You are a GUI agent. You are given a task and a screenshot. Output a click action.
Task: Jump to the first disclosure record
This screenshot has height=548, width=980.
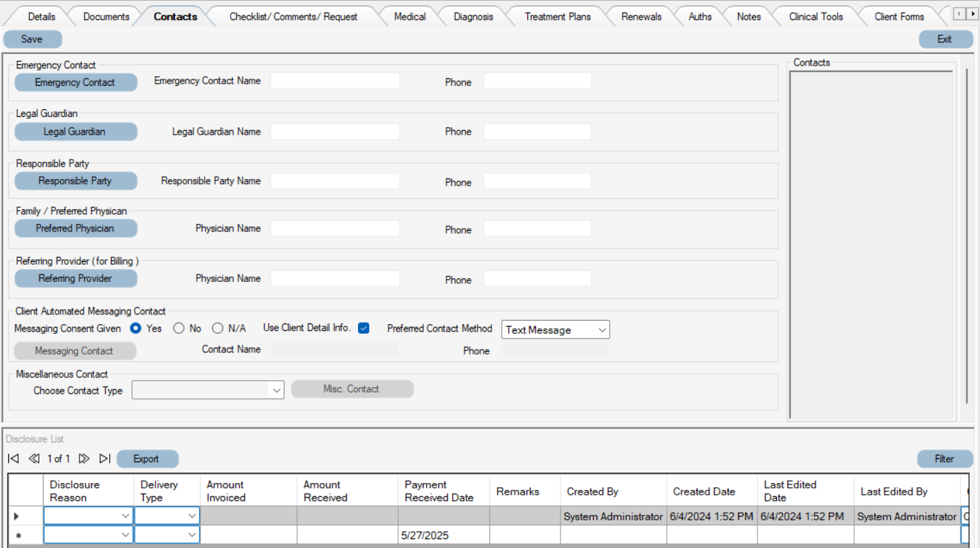coord(12,458)
